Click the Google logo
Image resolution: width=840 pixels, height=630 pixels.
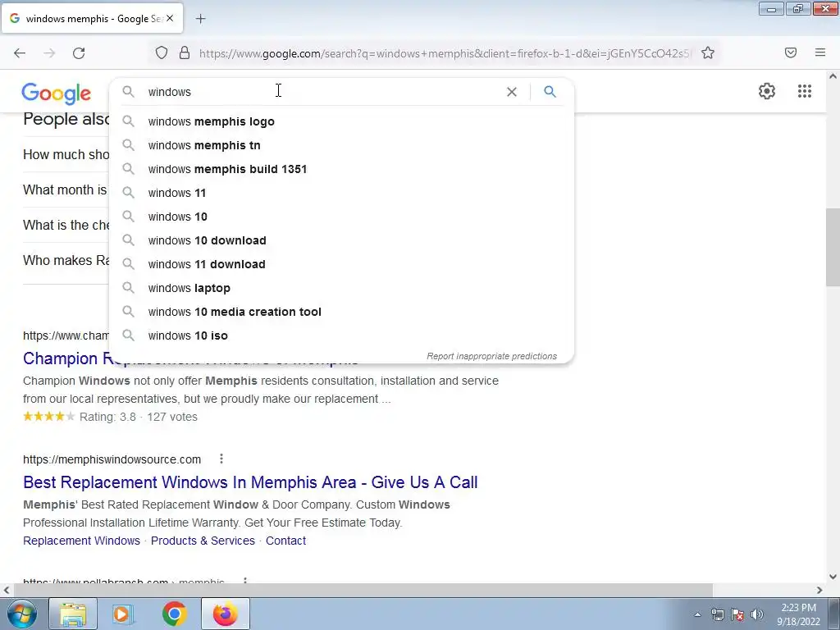[57, 94]
